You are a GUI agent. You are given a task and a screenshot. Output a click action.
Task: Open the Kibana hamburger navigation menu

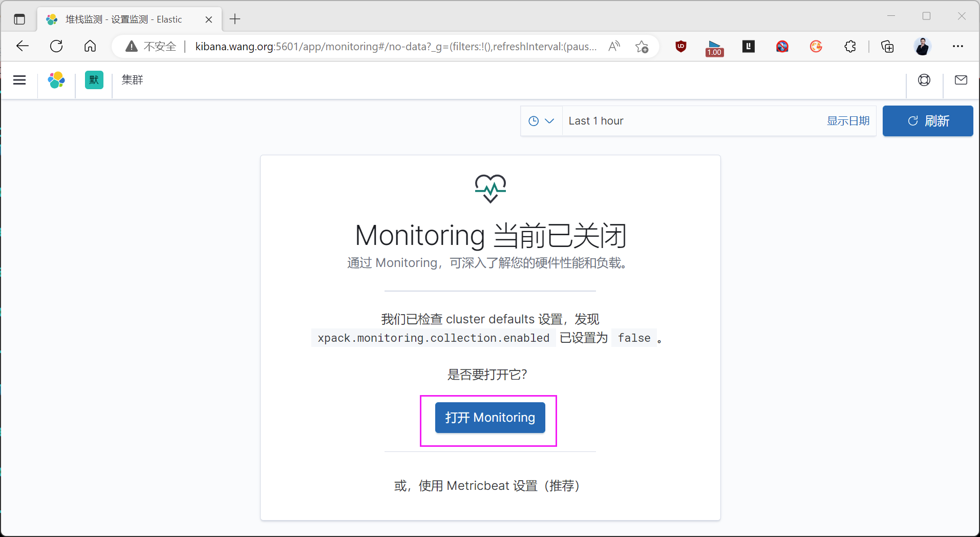pyautogui.click(x=19, y=80)
